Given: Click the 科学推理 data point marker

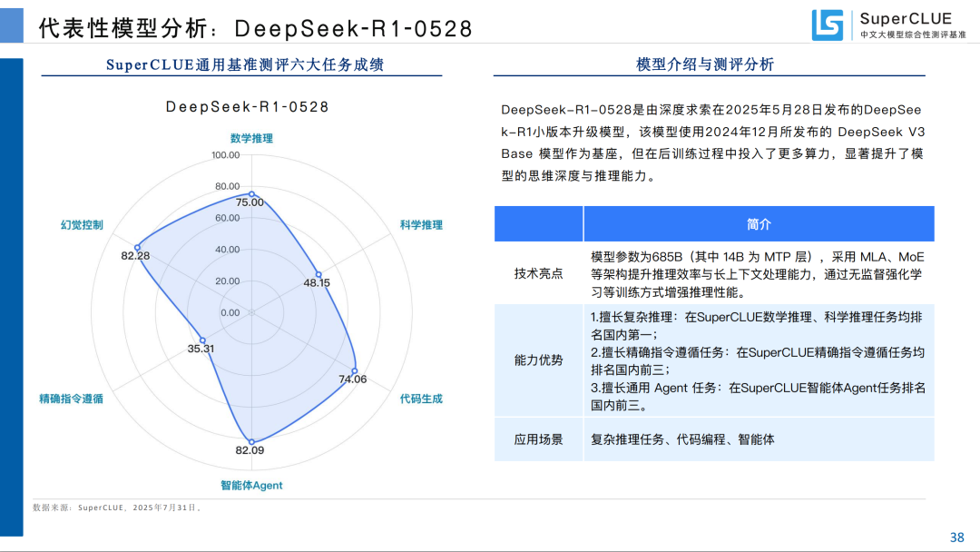Looking at the screenshot, I should 318,274.
